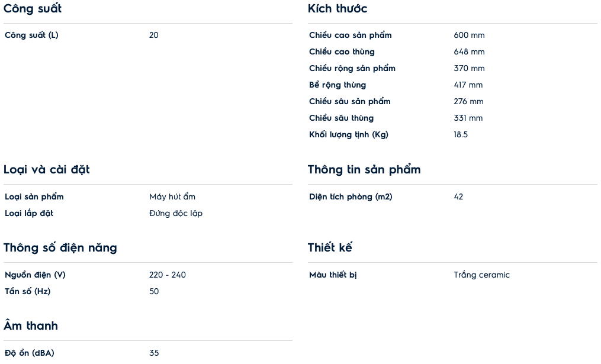Click the "Thông số điện năng" heading

coord(60,248)
